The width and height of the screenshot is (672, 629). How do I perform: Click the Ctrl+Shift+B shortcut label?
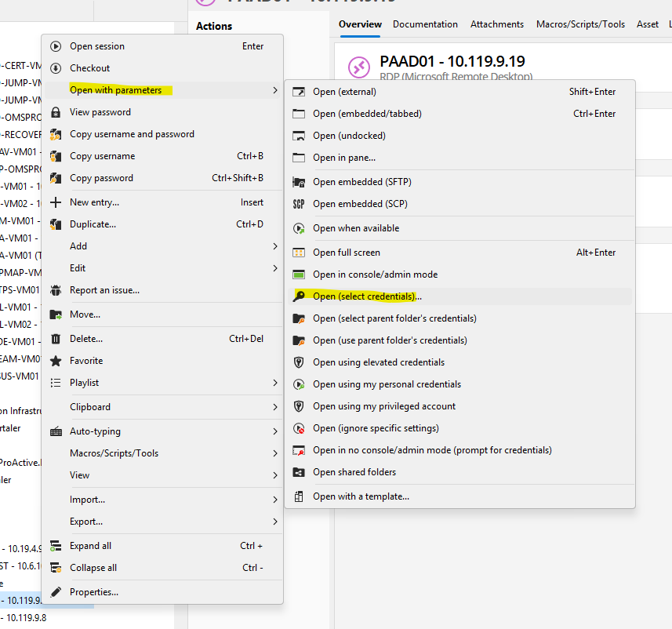[x=238, y=178]
